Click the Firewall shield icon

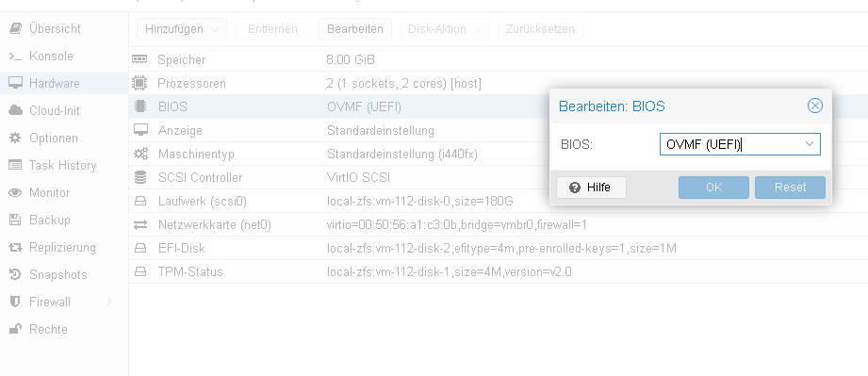(x=15, y=302)
